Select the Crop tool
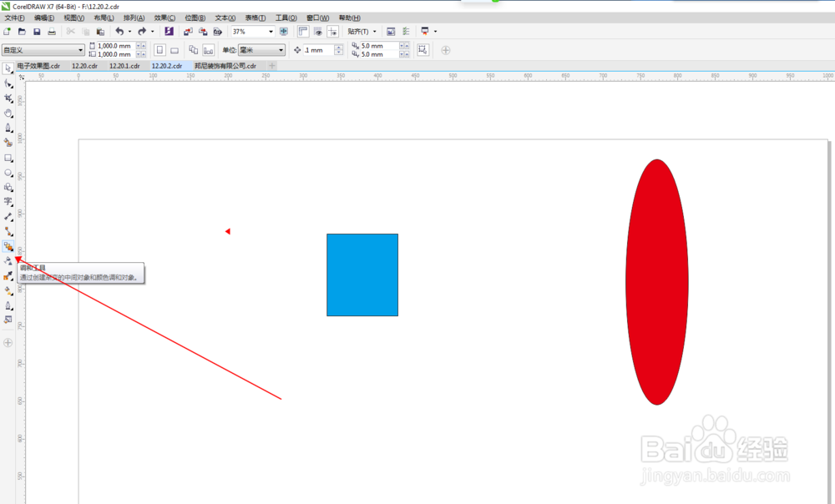 (x=8, y=98)
